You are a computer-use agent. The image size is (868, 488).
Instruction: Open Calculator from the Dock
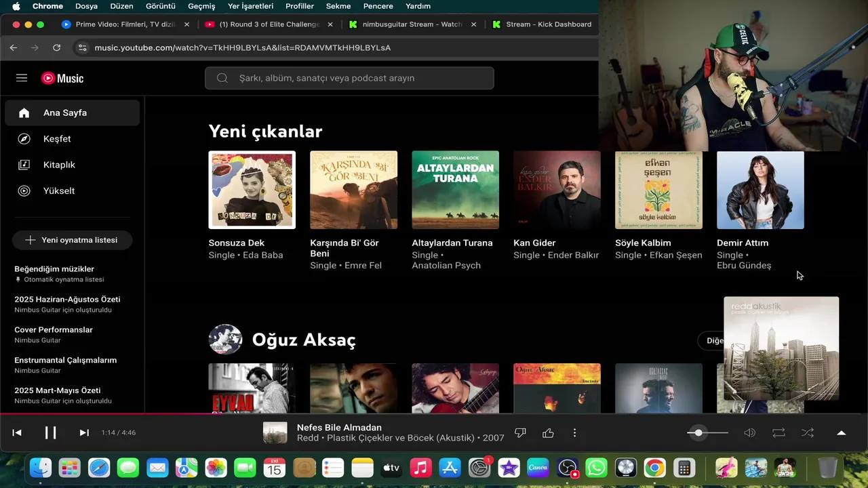point(684,468)
